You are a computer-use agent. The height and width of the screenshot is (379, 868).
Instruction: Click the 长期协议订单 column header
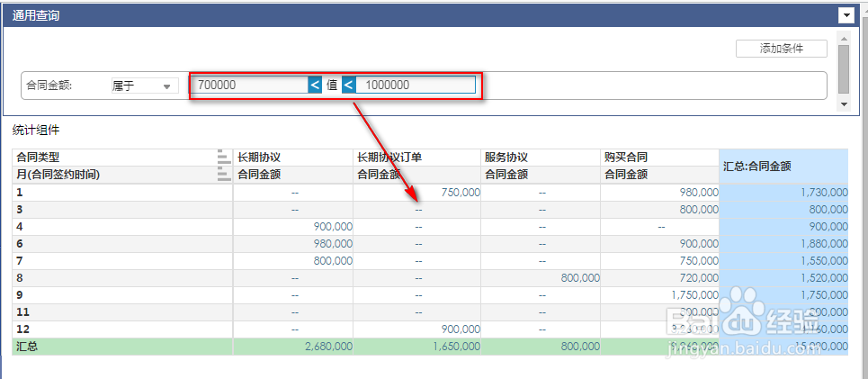416,158
